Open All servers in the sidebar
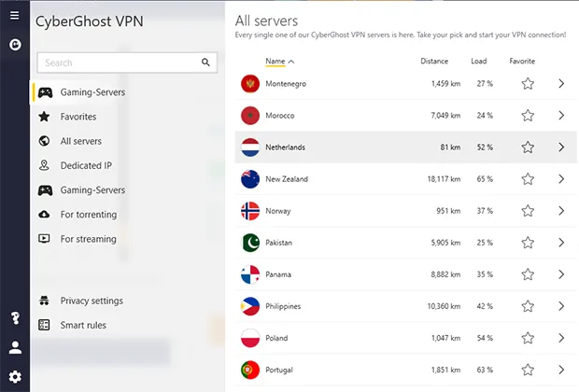 coord(81,141)
